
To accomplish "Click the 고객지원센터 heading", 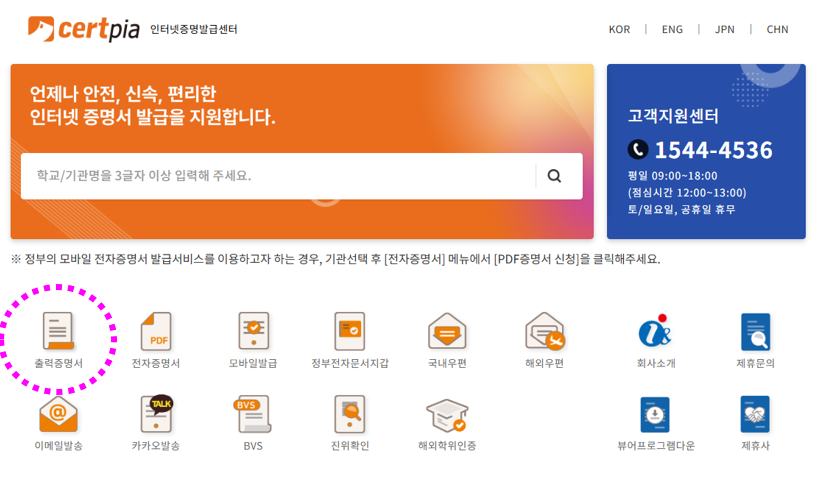I will pyautogui.click(x=673, y=116).
